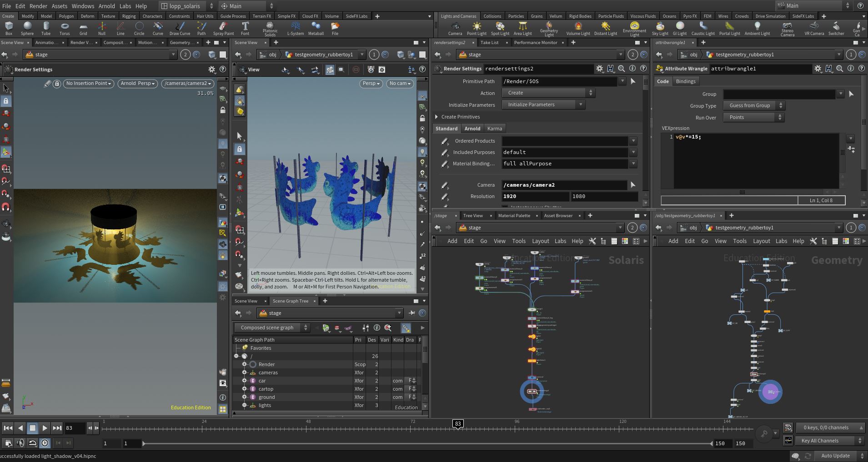Create a VR Camera
This screenshot has height=462, width=868.
814,28
